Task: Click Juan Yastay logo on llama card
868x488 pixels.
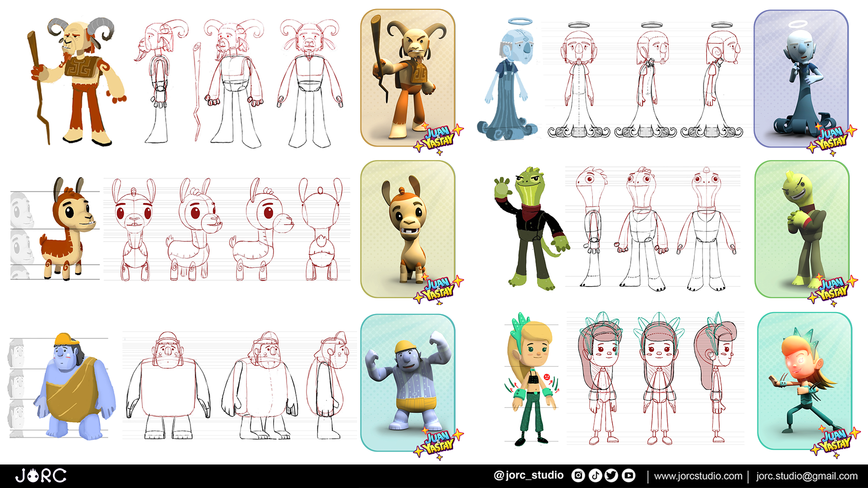Action: point(438,290)
